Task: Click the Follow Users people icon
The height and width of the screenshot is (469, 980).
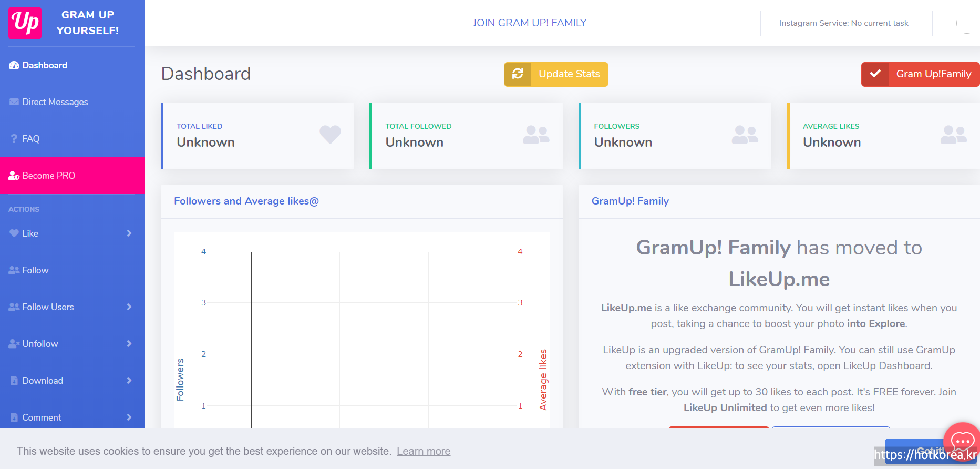Action: click(x=14, y=307)
